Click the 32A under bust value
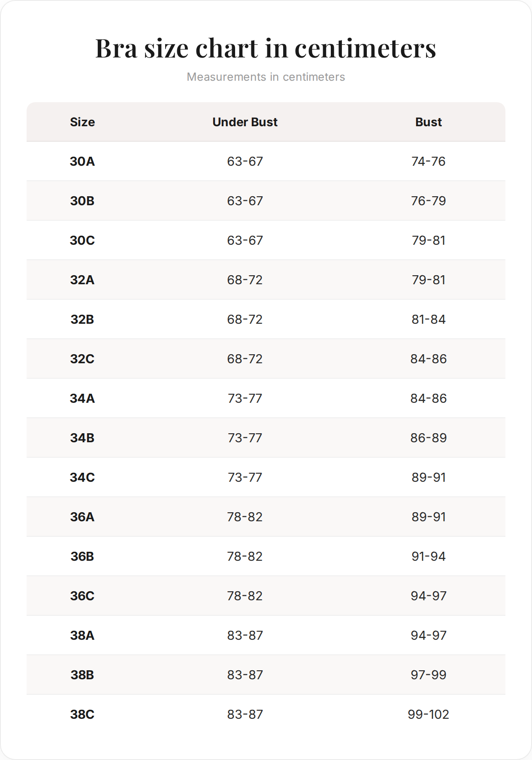Image resolution: width=532 pixels, height=760 pixels. coord(245,280)
